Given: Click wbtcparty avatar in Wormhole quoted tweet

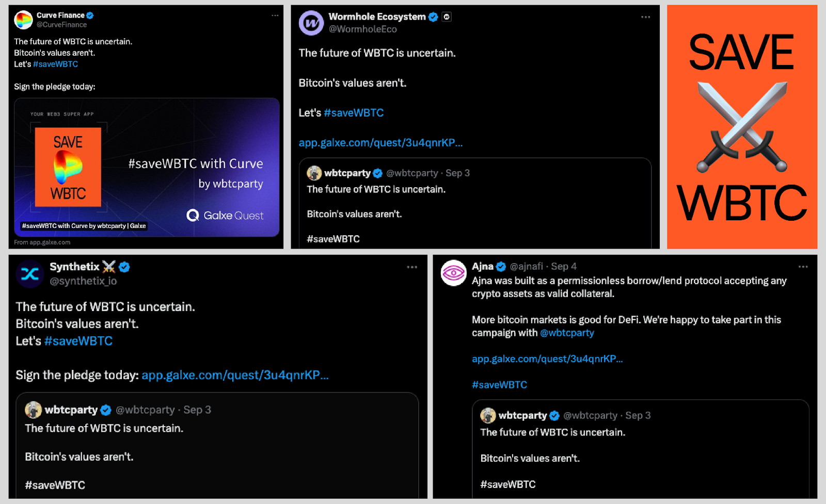Looking at the screenshot, I should [314, 173].
